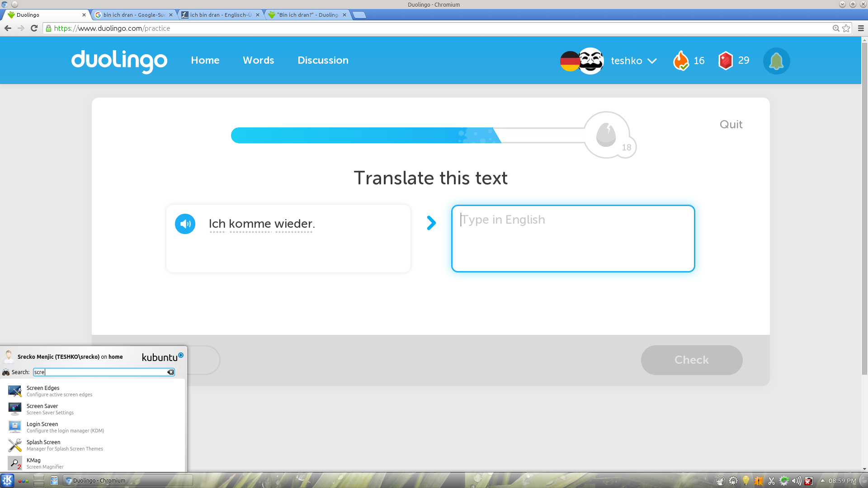
Task: Open the Kubuntu application launcher
Action: 7,480
